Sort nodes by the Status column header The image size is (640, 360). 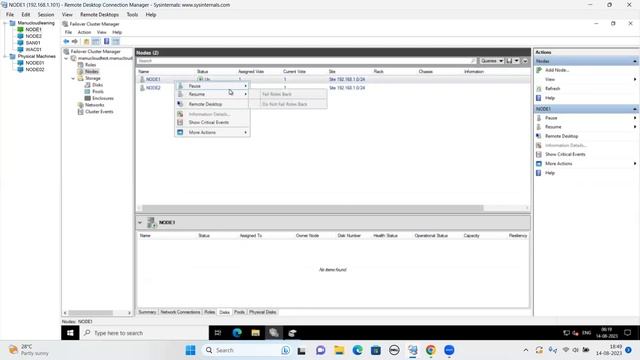pyautogui.click(x=202, y=72)
